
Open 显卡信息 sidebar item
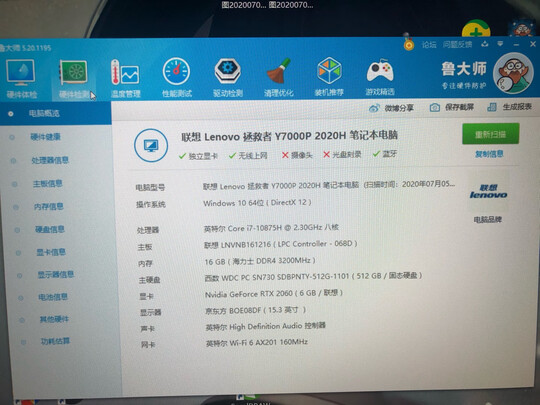click(51, 252)
